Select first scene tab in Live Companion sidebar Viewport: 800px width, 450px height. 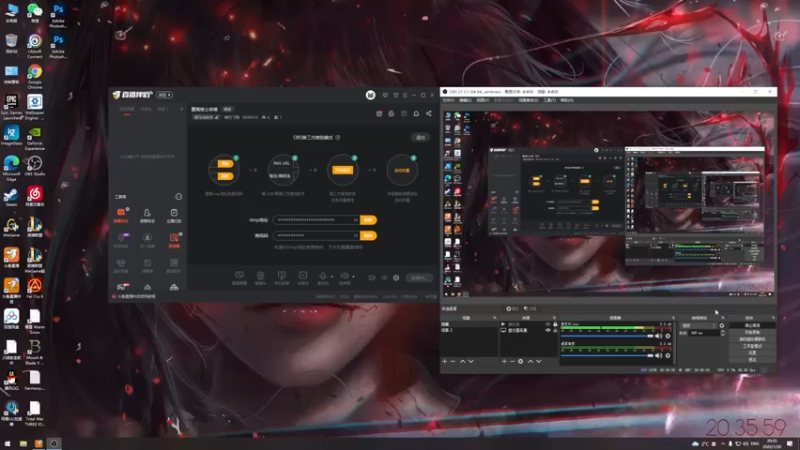[x=127, y=109]
